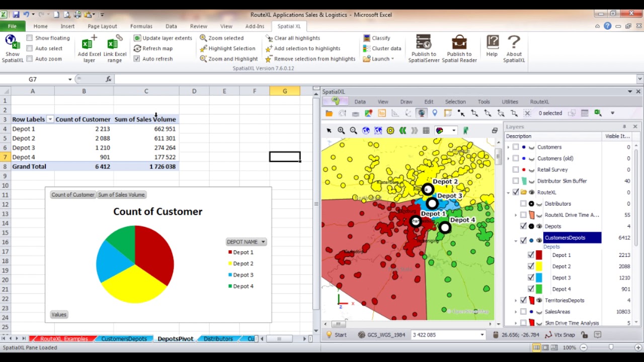Click the clear selection X icon
This screenshot has width=644, height=362.
527,113
